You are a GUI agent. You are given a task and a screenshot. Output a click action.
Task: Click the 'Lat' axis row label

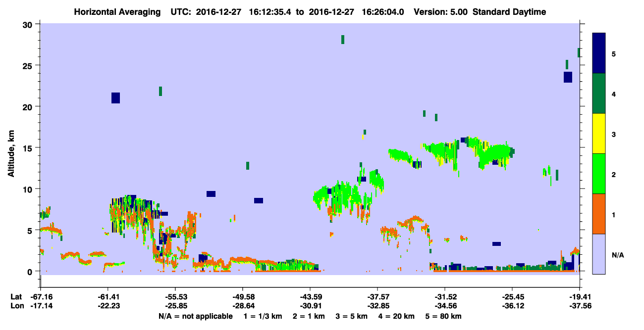pyautogui.click(x=16, y=297)
